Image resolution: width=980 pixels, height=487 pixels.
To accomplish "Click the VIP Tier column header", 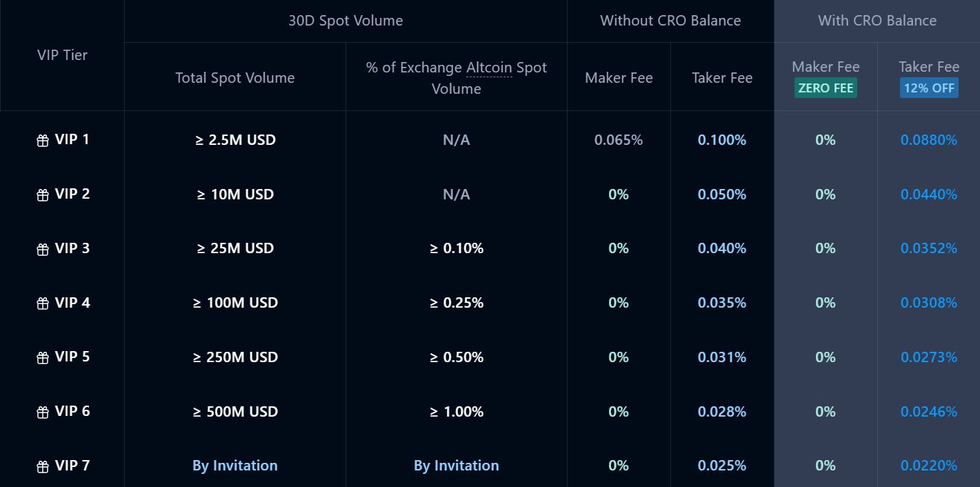I will (x=62, y=55).
